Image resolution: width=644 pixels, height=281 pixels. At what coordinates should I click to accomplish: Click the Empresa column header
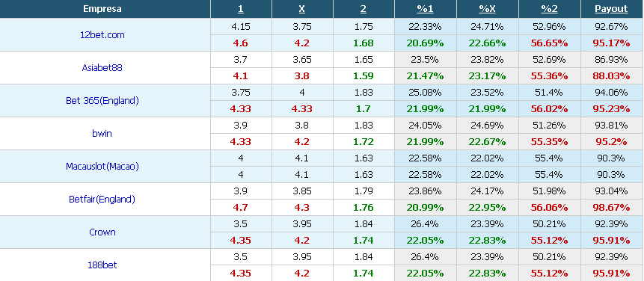102,9
